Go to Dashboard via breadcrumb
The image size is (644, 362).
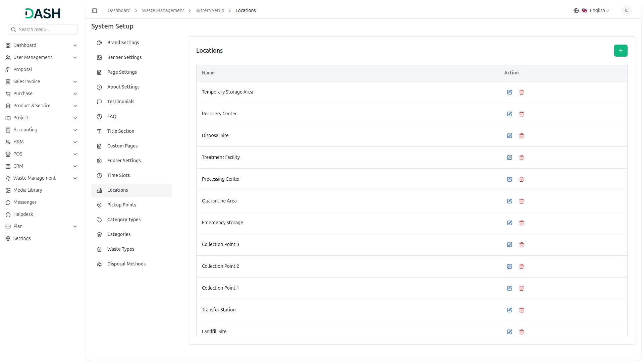(x=119, y=11)
